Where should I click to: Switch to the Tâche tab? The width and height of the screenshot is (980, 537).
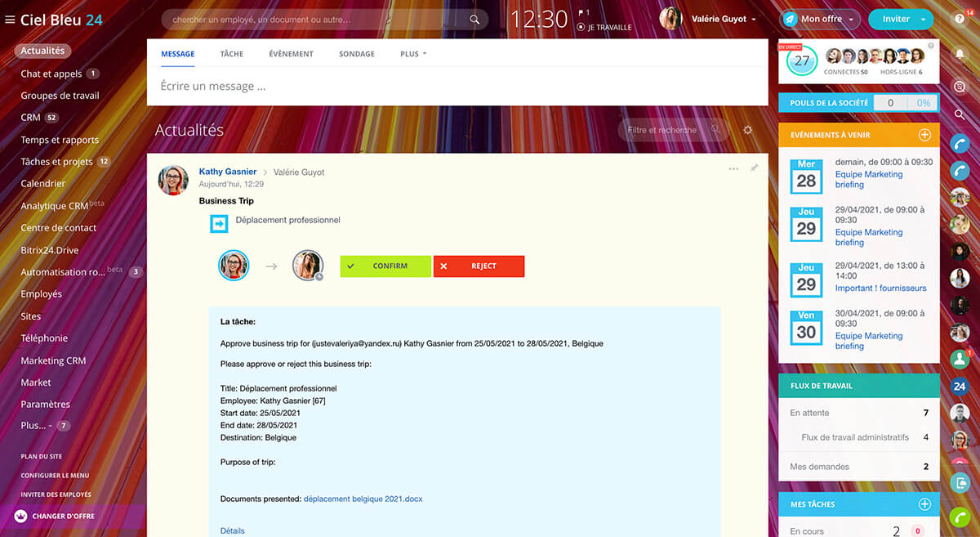tap(231, 54)
